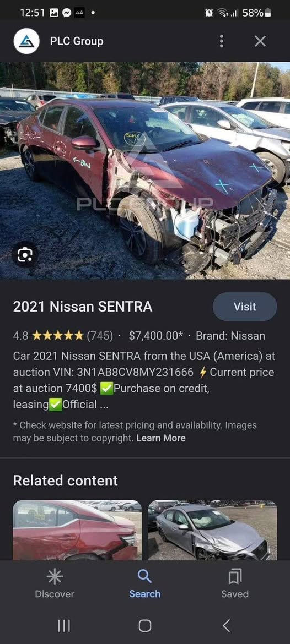
Task: Open the Discover tab
Action: (55, 583)
